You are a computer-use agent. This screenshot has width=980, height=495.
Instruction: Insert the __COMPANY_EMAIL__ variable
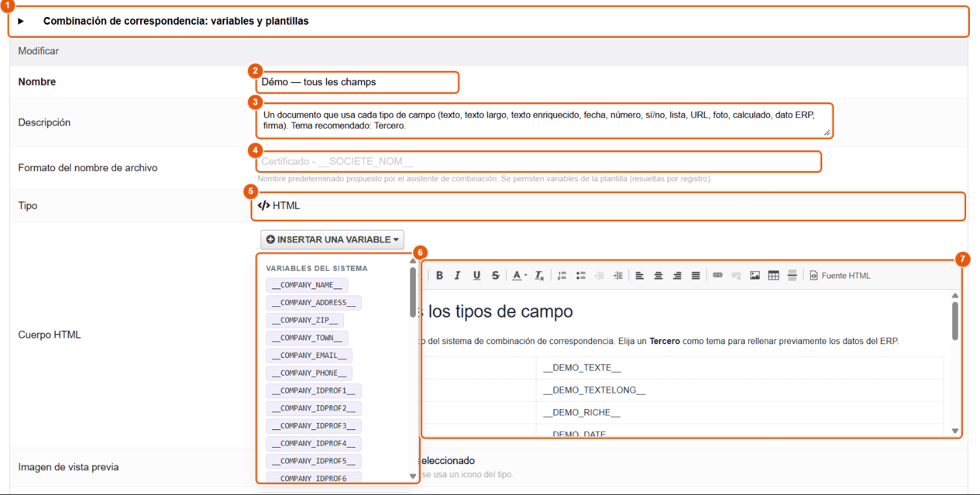tap(309, 355)
